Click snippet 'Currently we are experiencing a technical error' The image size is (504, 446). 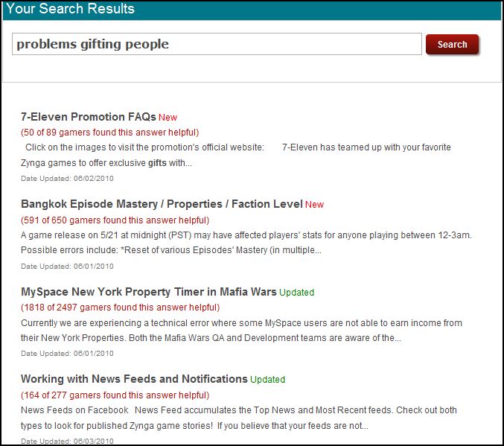[x=115, y=323]
